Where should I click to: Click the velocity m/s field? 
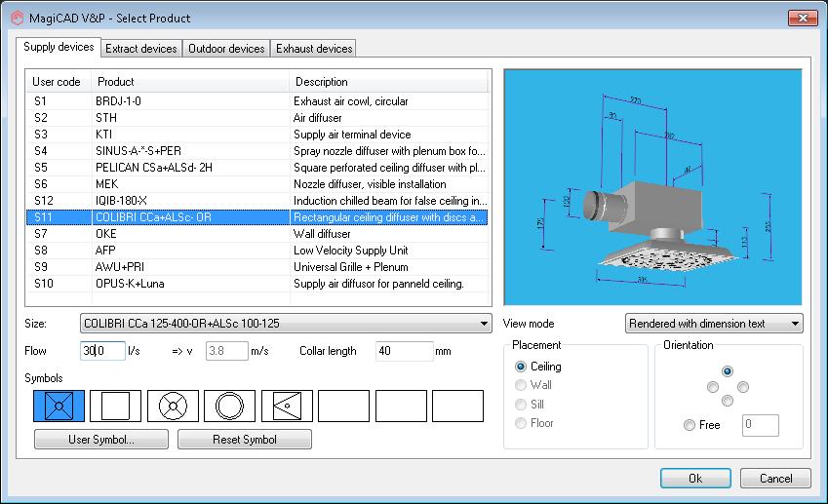coord(227,351)
